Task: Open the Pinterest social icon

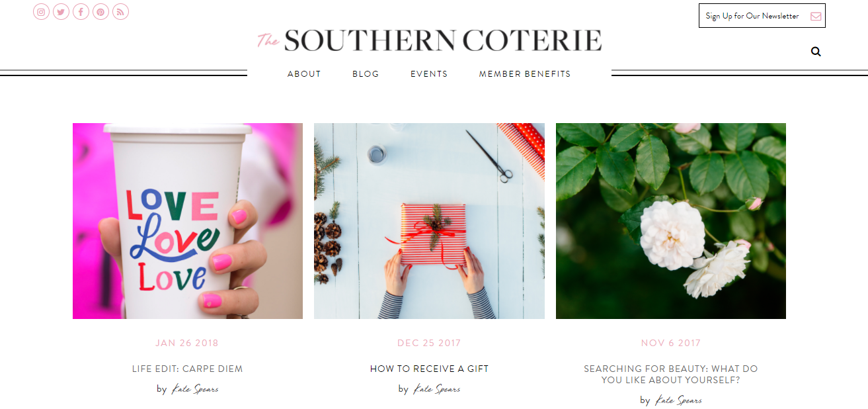Action: click(100, 12)
